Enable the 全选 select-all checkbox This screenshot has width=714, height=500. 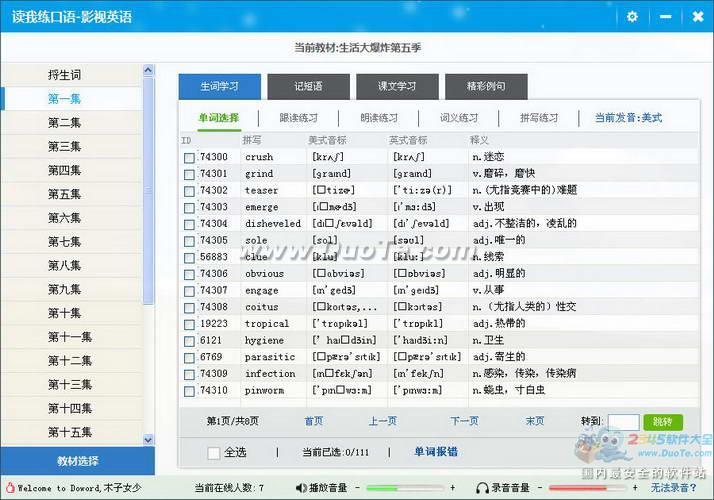pyautogui.click(x=214, y=453)
